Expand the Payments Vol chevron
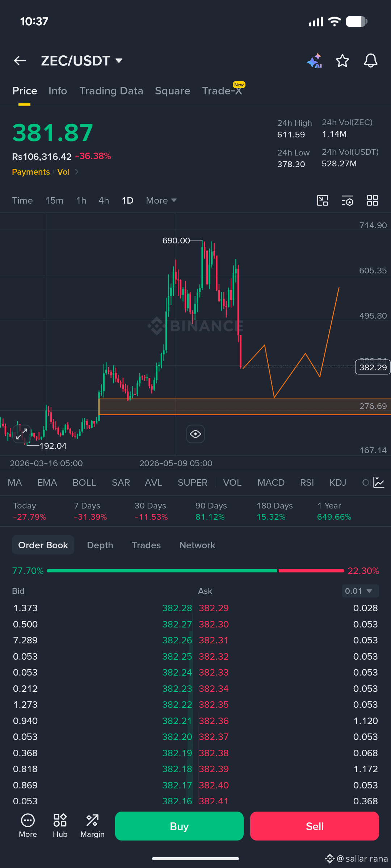 point(77,172)
